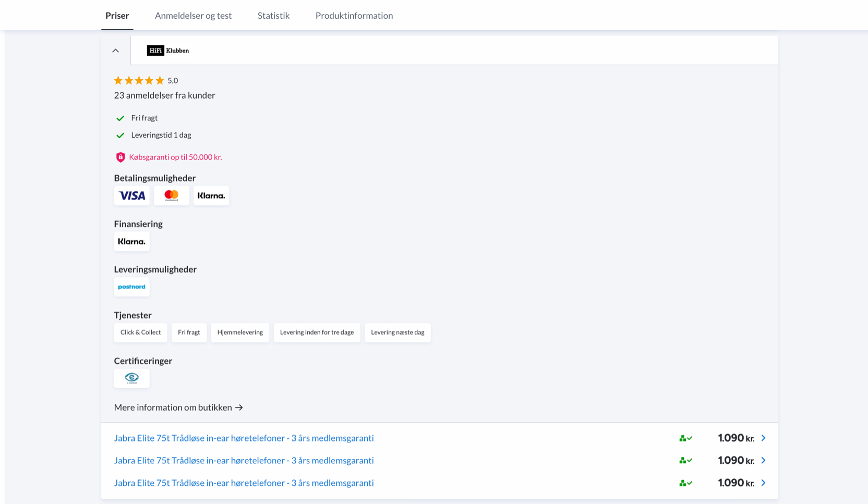Click chevron arrow on third 1.090 kr. row

[x=763, y=483]
